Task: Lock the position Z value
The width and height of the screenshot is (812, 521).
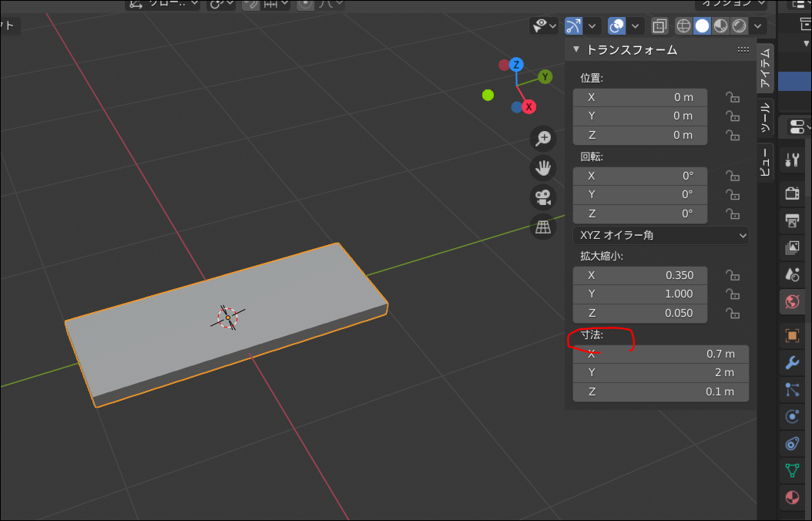Action: click(732, 135)
